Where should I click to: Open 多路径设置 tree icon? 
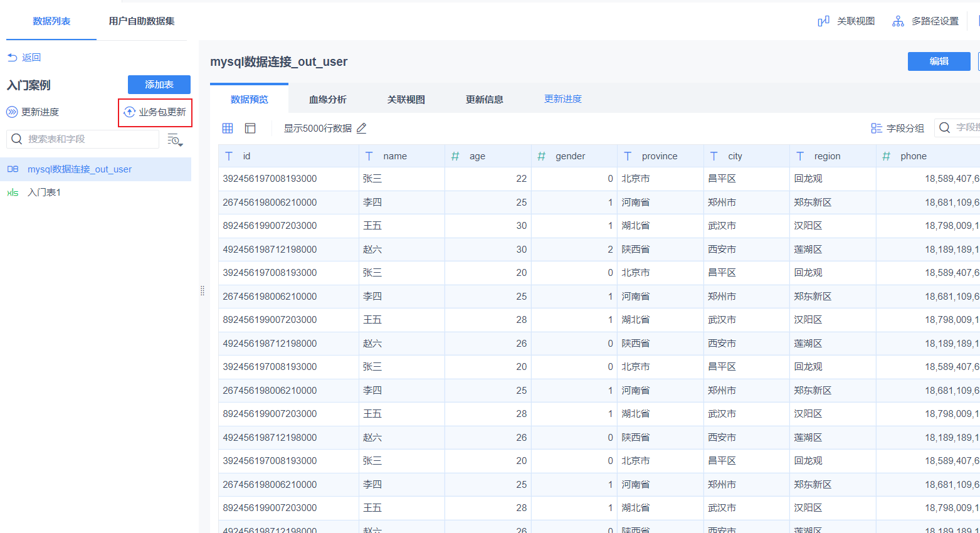click(x=898, y=21)
